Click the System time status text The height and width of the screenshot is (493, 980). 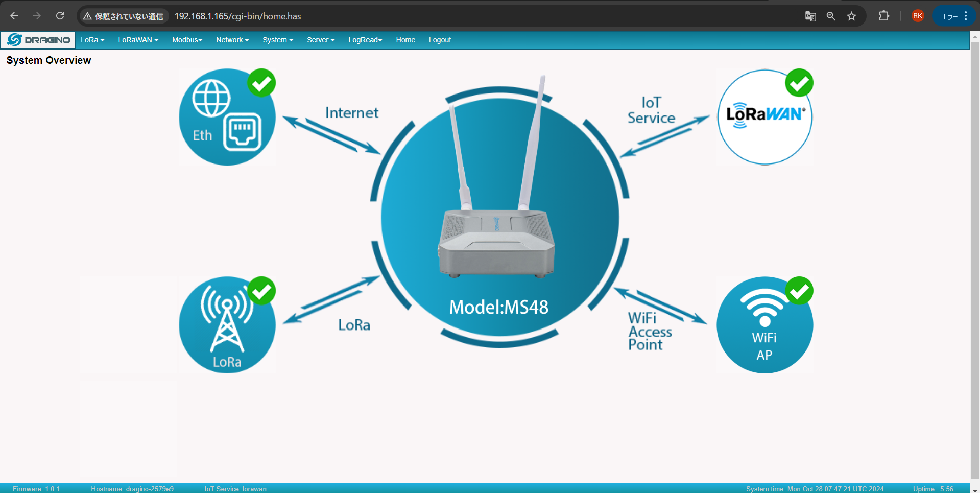(x=815, y=489)
